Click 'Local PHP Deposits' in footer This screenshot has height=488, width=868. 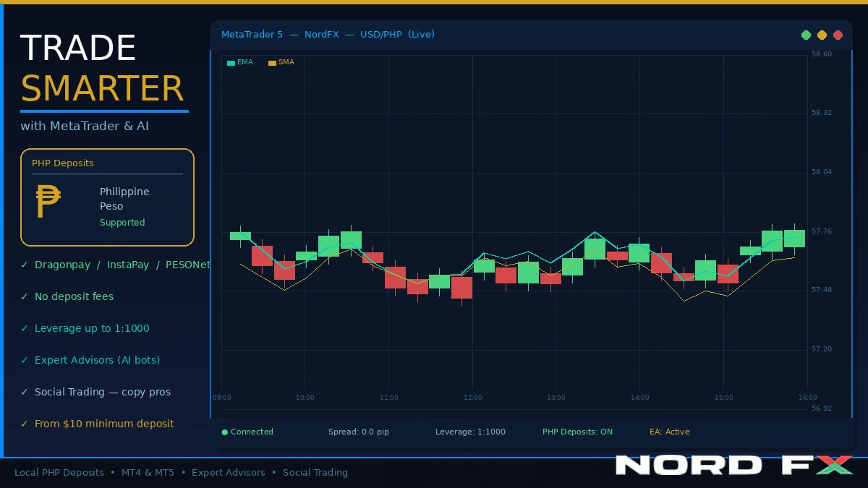[x=59, y=473]
